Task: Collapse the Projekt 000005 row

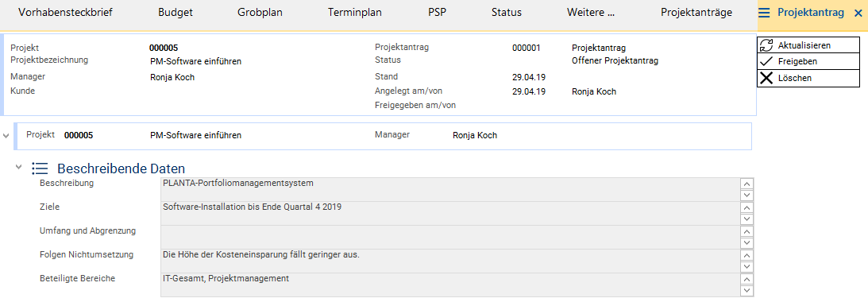Action: (x=6, y=135)
